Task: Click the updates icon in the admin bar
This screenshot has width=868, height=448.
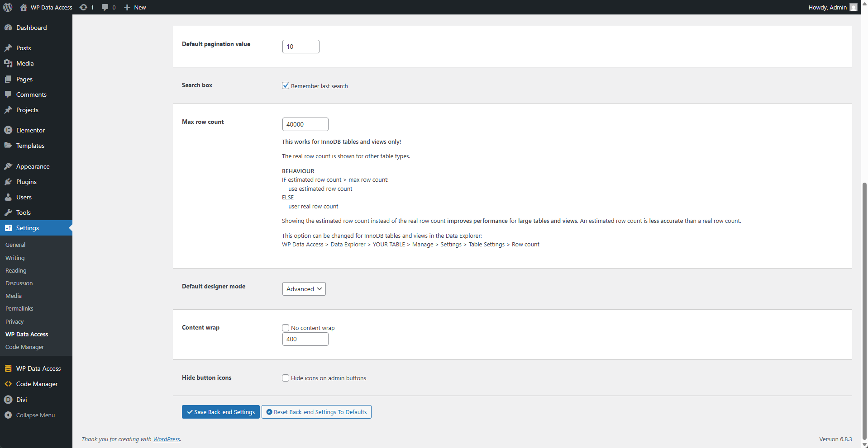Action: point(86,7)
